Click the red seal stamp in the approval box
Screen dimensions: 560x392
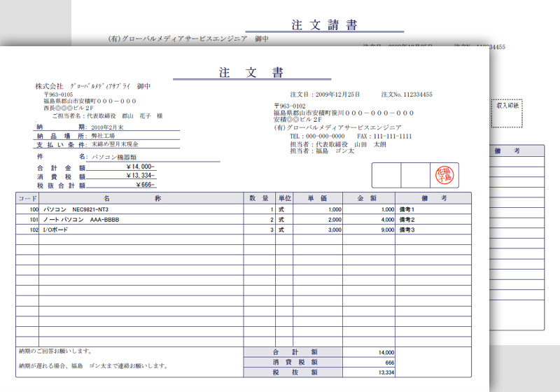click(x=444, y=175)
